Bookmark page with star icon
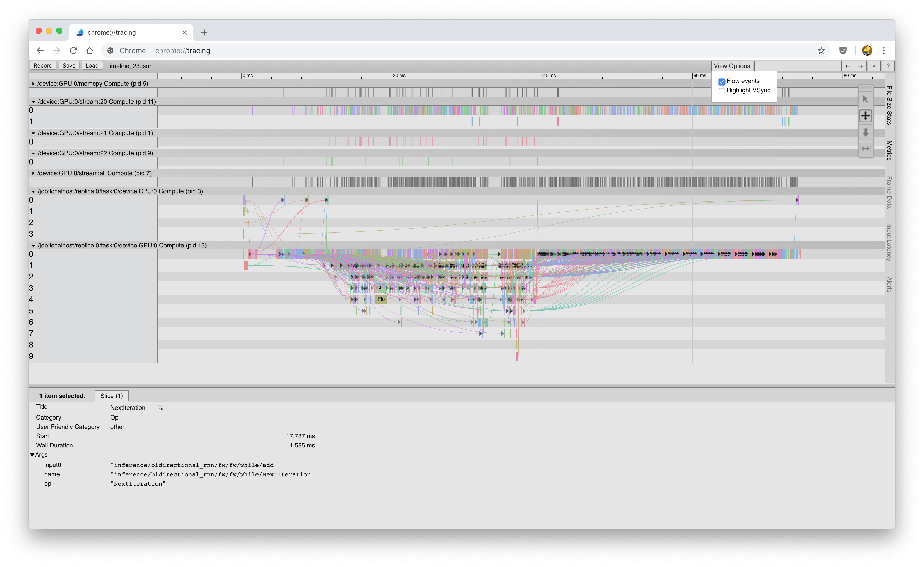Image resolution: width=924 pixels, height=567 pixels. point(821,51)
